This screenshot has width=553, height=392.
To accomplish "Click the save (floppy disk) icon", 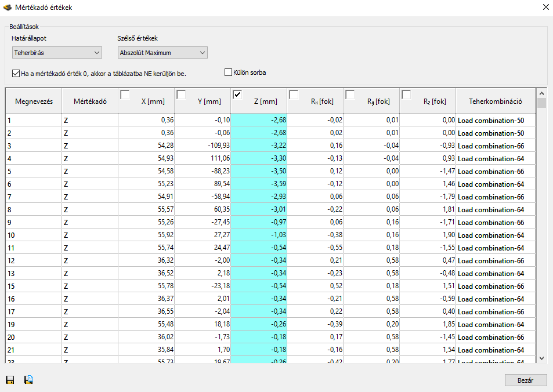I will [x=10, y=380].
